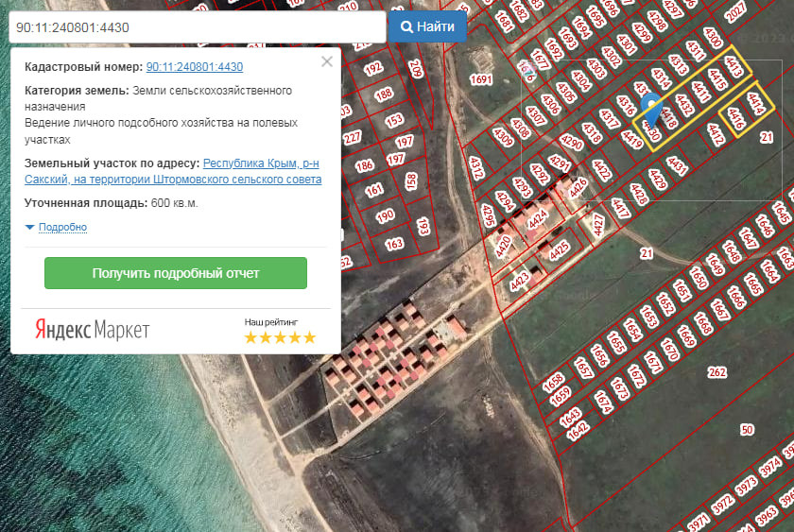Image resolution: width=794 pixels, height=532 pixels.
Task: Select parcel 4290 on the map
Action: (x=572, y=142)
